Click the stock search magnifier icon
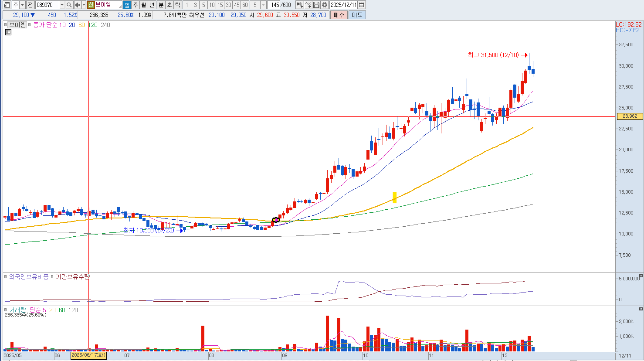Screen dimensions: 644x361 pos(69,5)
